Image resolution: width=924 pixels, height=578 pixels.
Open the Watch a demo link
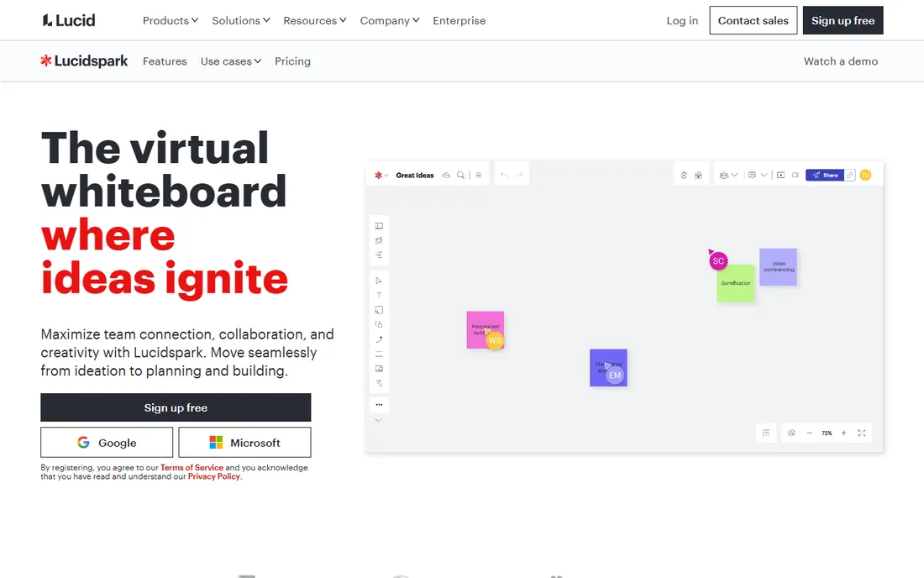click(x=840, y=61)
